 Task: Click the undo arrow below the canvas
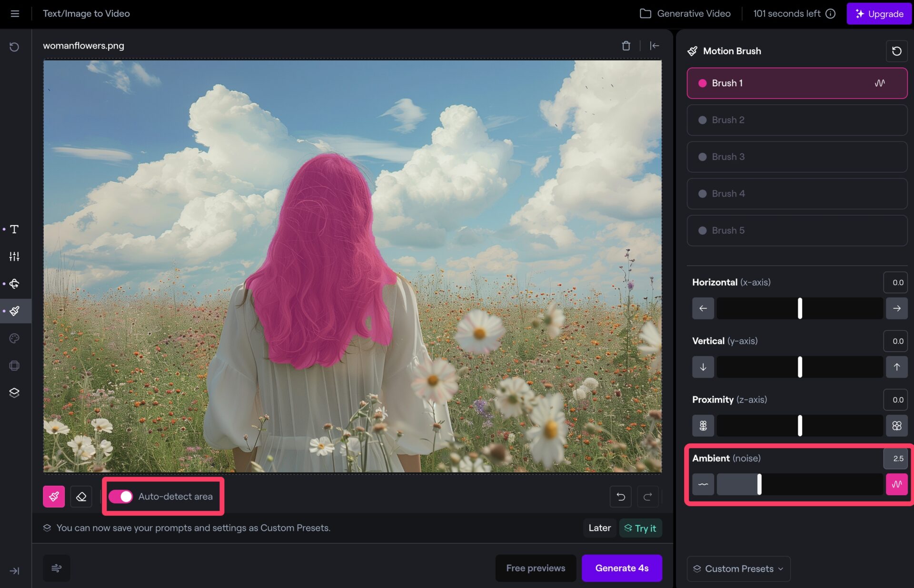click(620, 497)
